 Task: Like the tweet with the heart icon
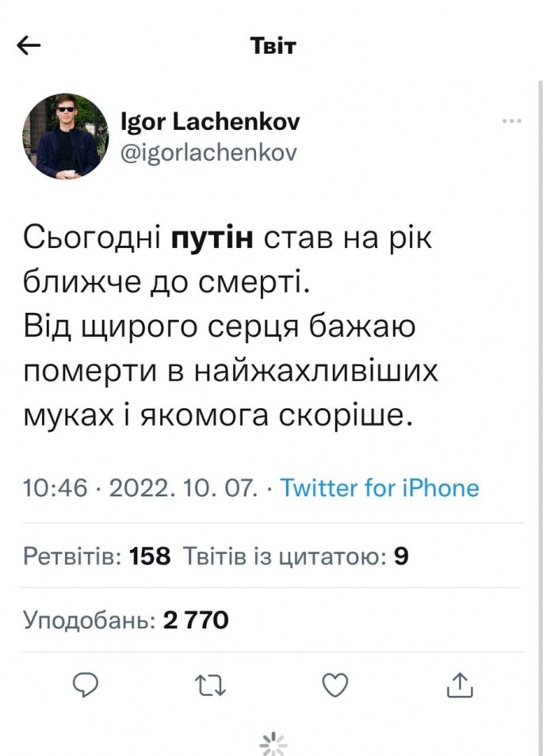(x=335, y=685)
